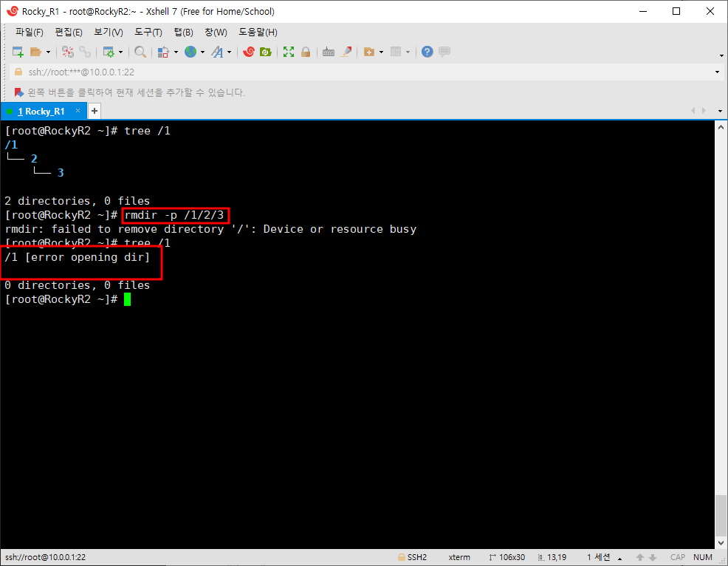Click the New Session toolbar icon

[x=18, y=52]
